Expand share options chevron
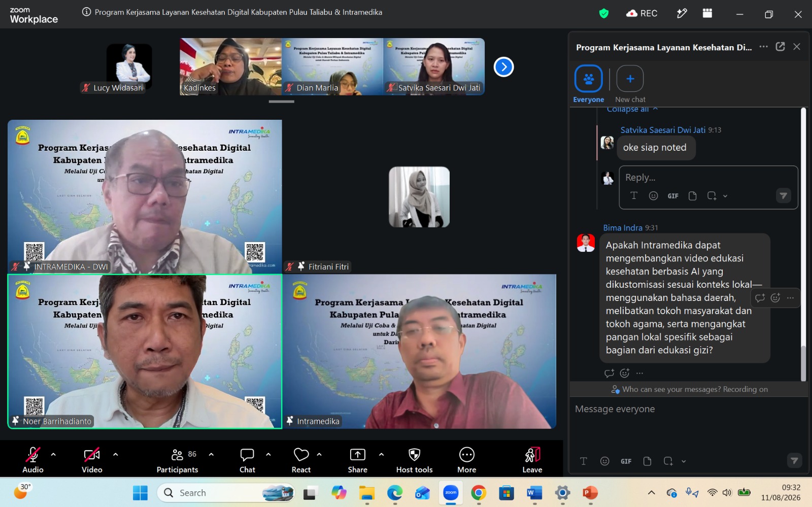Screen dimensions: 812x507 [381, 454]
